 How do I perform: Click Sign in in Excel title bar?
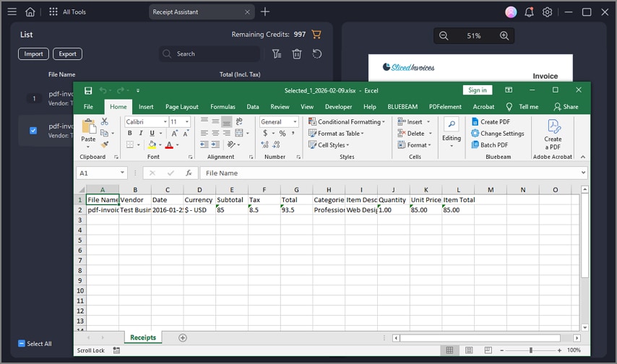[x=478, y=90]
